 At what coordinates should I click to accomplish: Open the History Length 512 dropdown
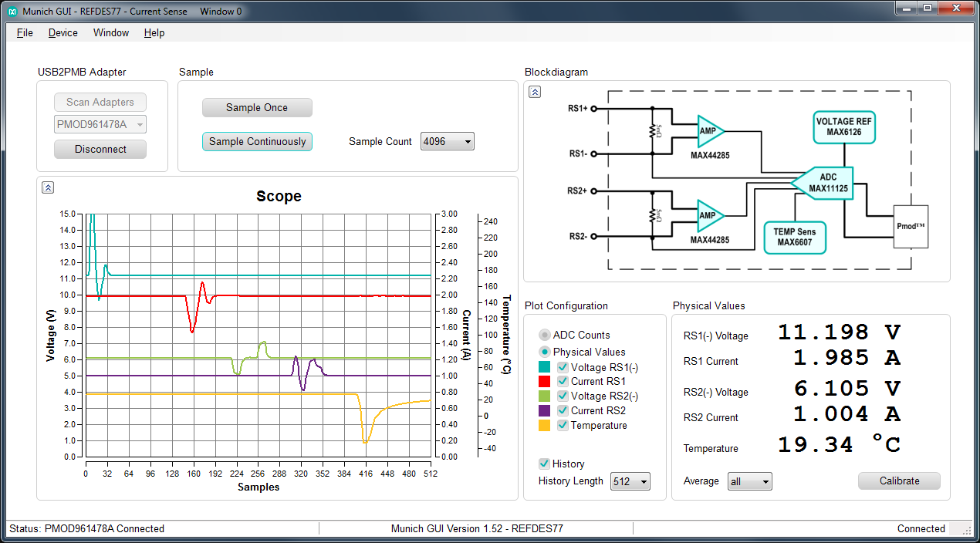click(x=630, y=481)
